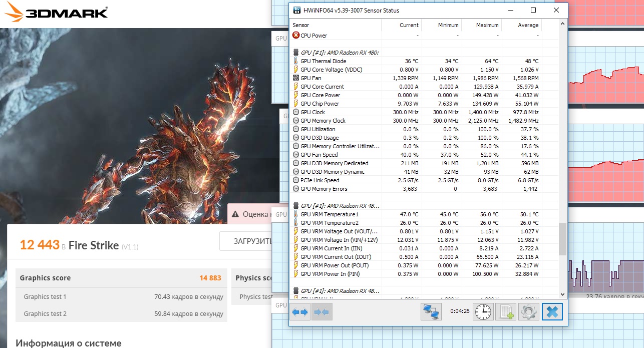Click the icon beside GPU Memory Errors
Image resolution: width=644 pixels, height=348 pixels.
(296, 189)
